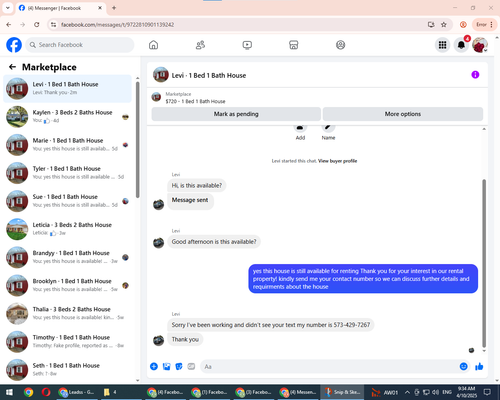This screenshot has width=500, height=400.
Task: Click Levi's avatar beside Thank you message
Action: (x=158, y=340)
